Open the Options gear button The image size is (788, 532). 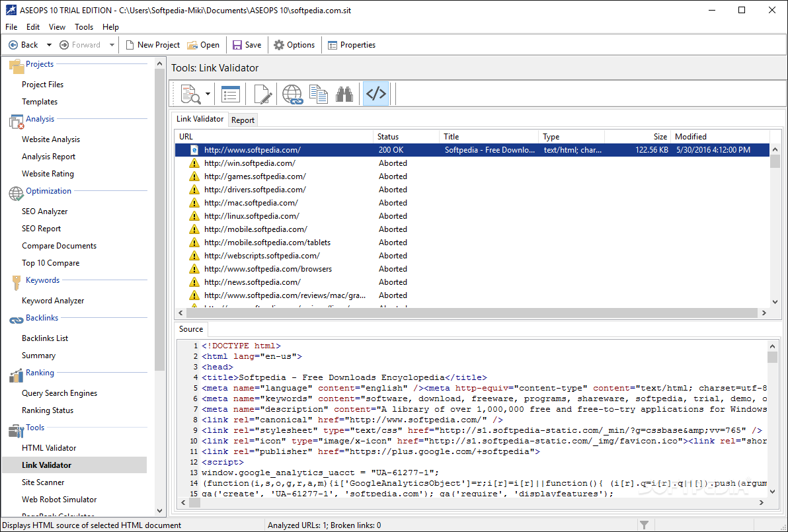coord(294,45)
